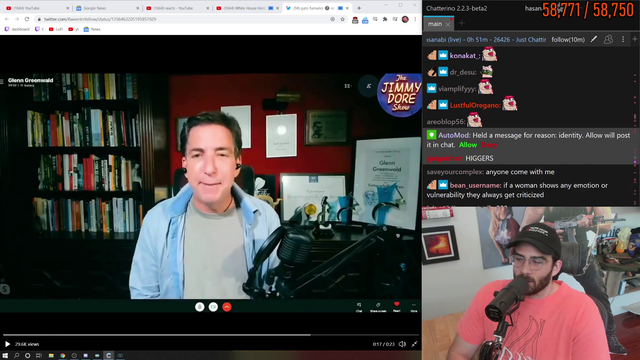Open File Explorer from the taskbar
Screen dimensions: 640x360
[x=51, y=356]
